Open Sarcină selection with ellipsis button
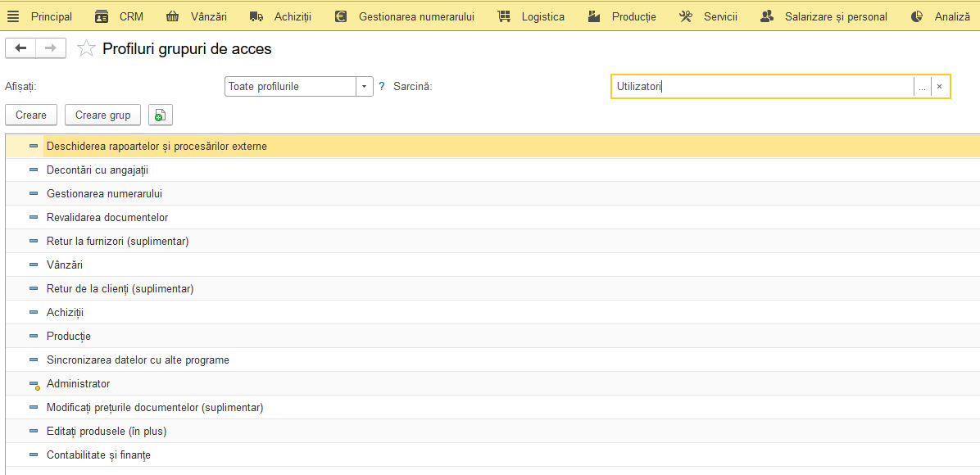The image size is (980, 475). click(923, 86)
